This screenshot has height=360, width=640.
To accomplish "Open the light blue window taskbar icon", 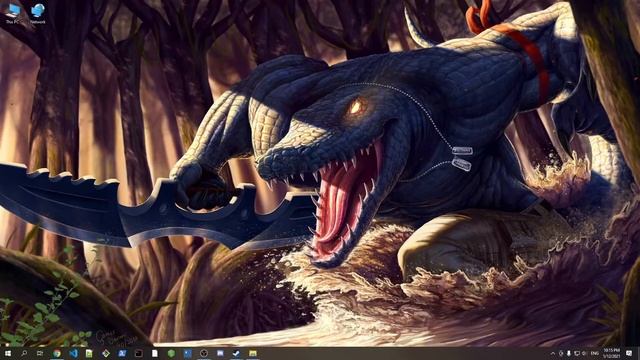I will [220, 353].
